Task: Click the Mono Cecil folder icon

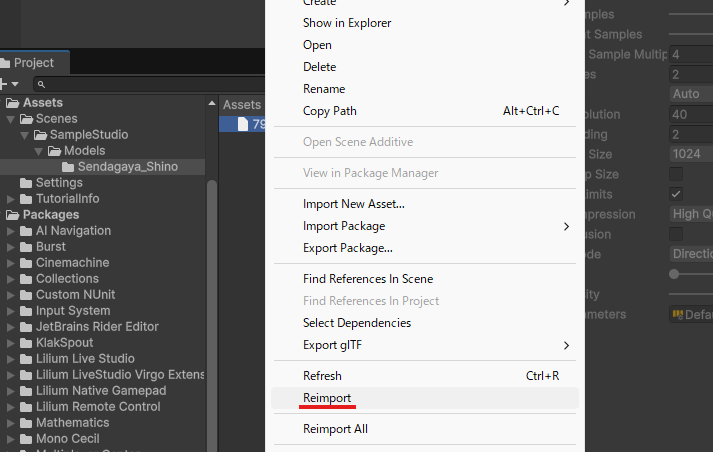Action: click(x=26, y=439)
